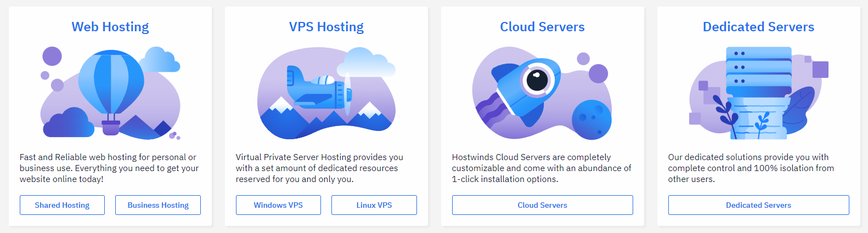Image resolution: width=868 pixels, height=233 pixels.
Task: Select the Cloud Servers card title
Action: pyautogui.click(x=542, y=27)
